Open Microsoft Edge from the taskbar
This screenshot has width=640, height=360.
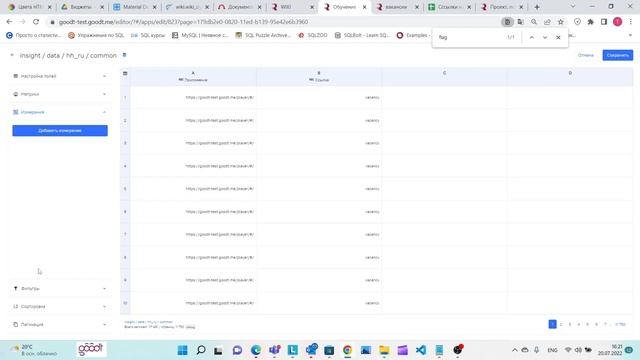point(256,350)
